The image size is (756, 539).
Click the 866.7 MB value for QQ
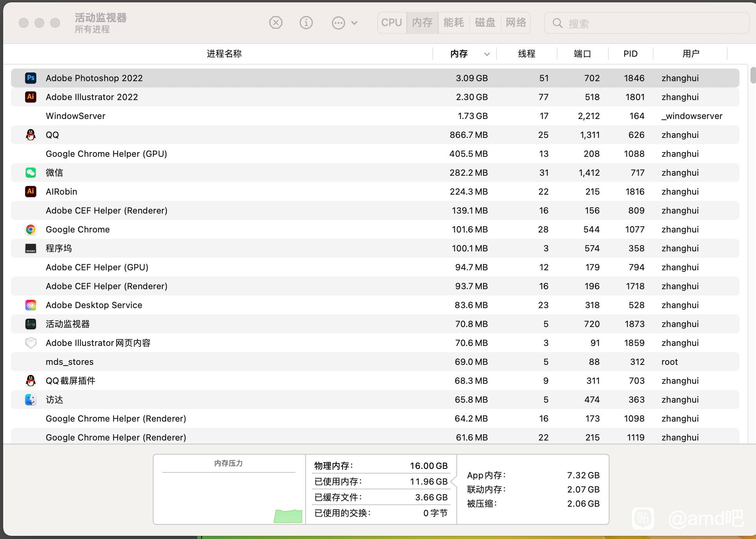(469, 135)
